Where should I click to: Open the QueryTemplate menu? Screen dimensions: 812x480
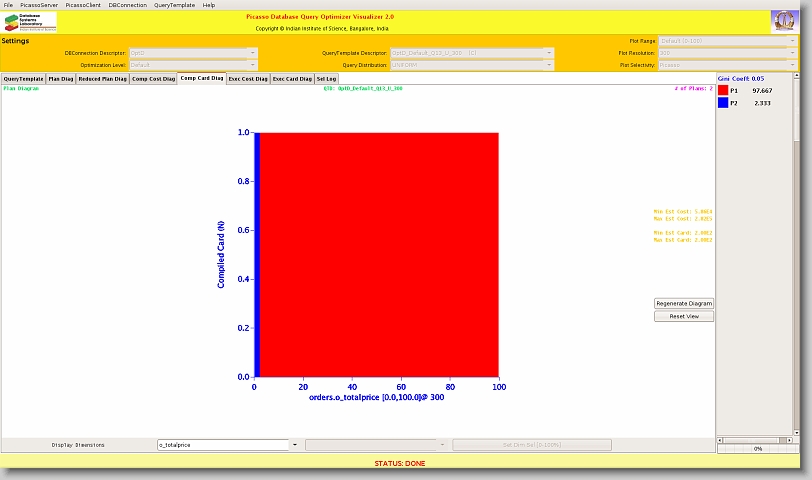point(174,5)
